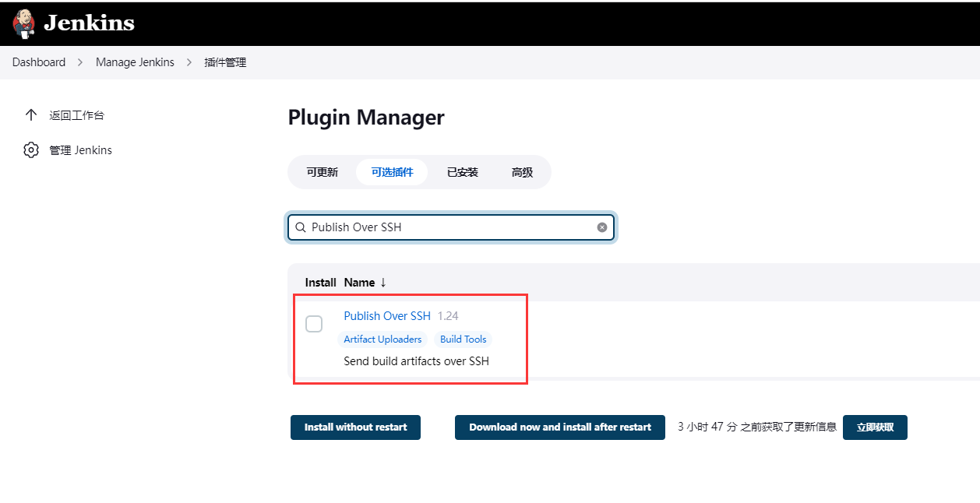Sort plugins by the Name column header
The height and width of the screenshot is (503, 980).
point(365,283)
